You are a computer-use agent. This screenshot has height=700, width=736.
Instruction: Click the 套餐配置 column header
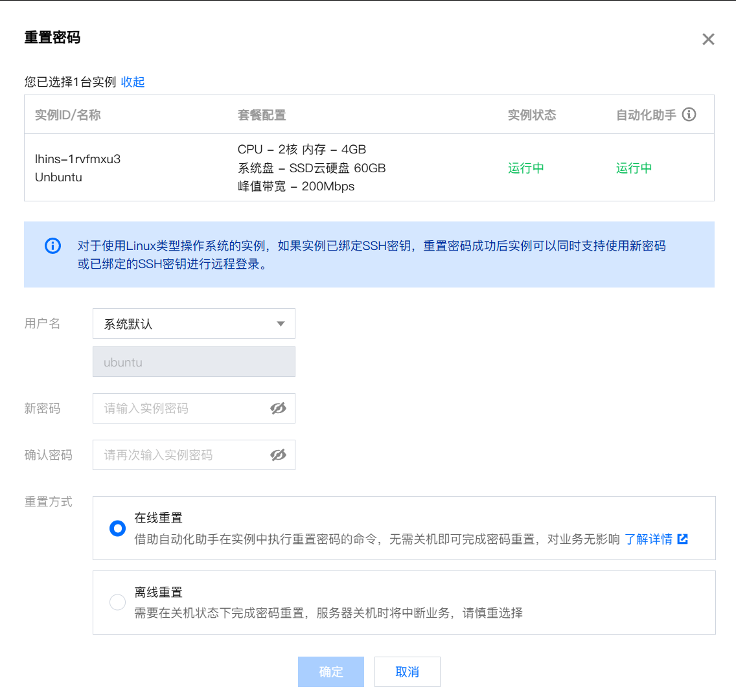[262, 115]
